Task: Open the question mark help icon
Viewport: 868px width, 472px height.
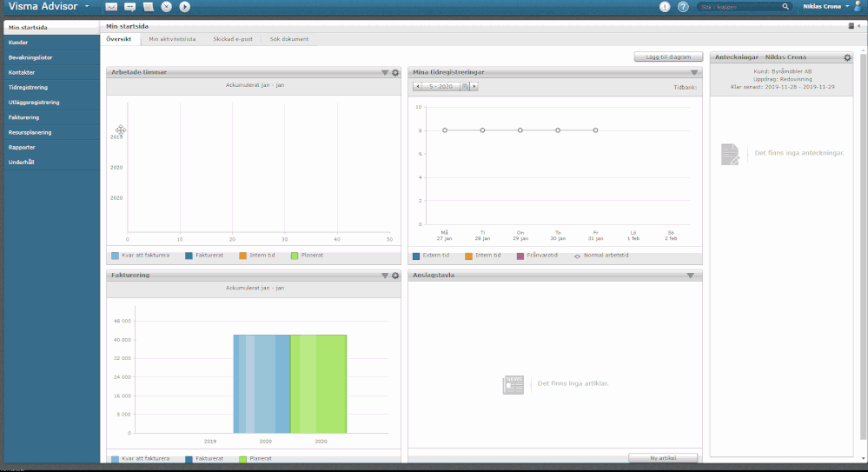Action: pyautogui.click(x=683, y=7)
